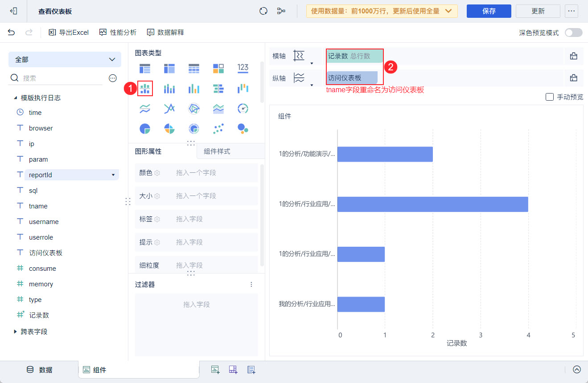Select the scatter plot chart type
Image resolution: width=588 pixels, height=383 pixels.
pos(218,129)
